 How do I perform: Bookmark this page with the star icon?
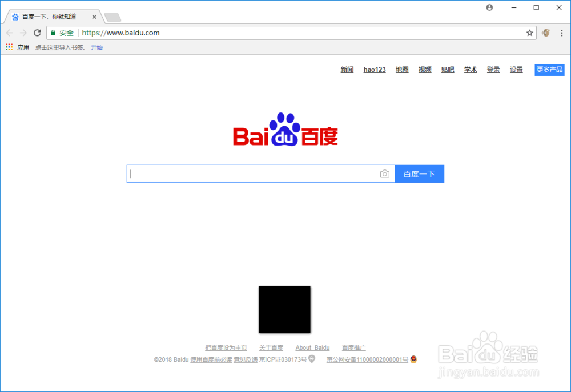point(529,33)
